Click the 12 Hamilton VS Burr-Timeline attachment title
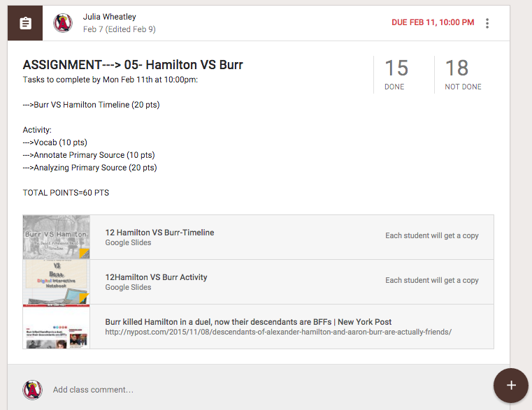This screenshot has width=532, height=410. pos(159,233)
